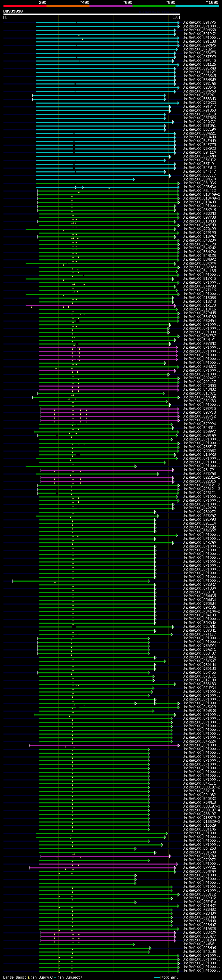This screenshot has height=980, width=222.
Task: Open the UniRef100_C6TFV9 entry
Action: (x=199, y=57)
